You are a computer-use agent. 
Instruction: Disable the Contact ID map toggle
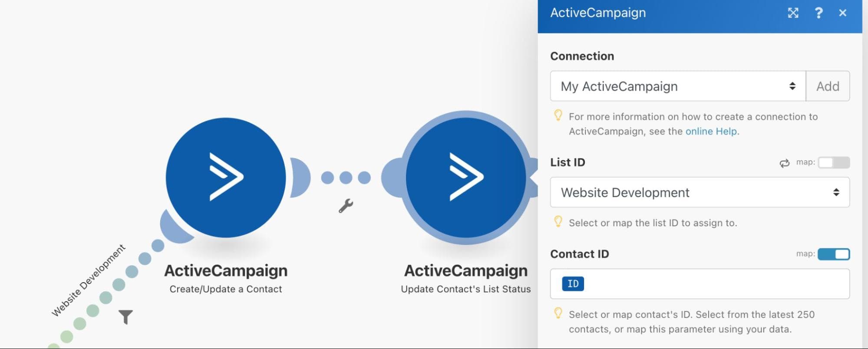pyautogui.click(x=833, y=254)
